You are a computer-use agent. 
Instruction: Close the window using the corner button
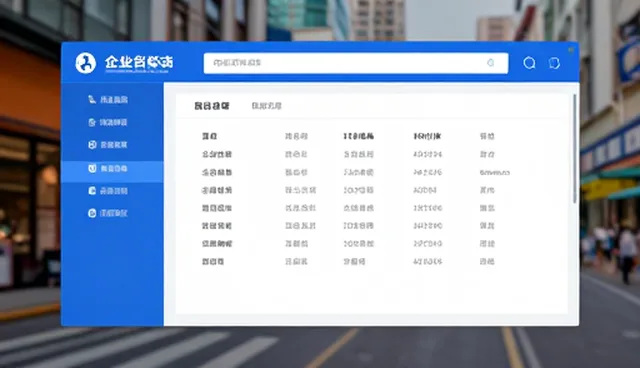tap(571, 50)
